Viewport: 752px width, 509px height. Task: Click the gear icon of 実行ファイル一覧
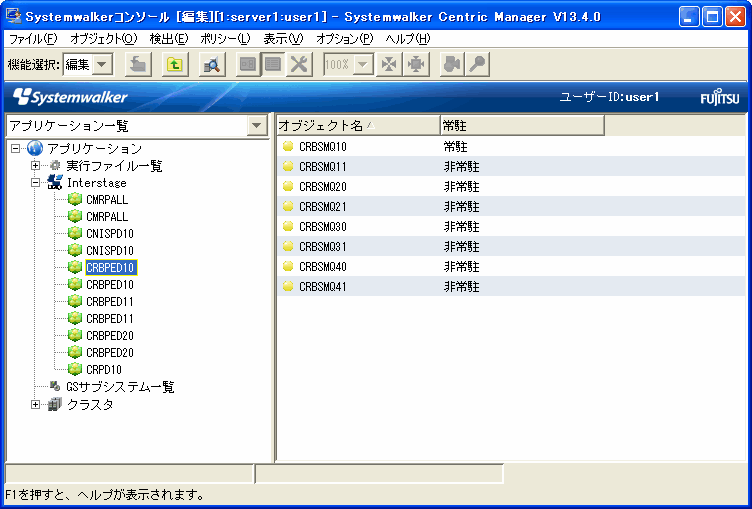(x=55, y=166)
